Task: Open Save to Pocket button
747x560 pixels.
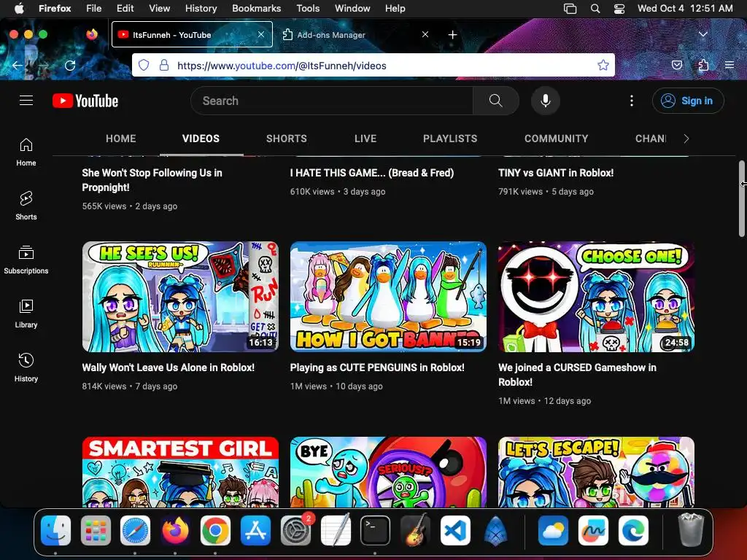Action: click(676, 65)
